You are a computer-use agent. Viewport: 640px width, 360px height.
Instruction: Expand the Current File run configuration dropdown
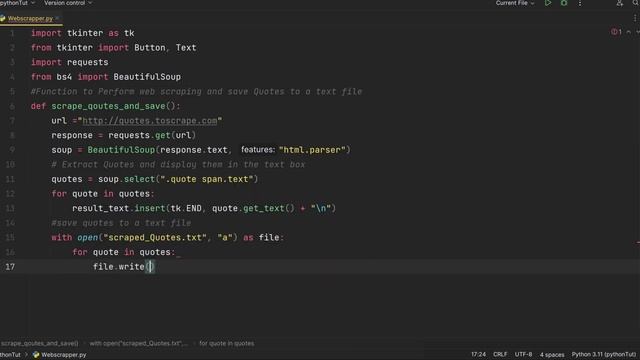(x=515, y=3)
